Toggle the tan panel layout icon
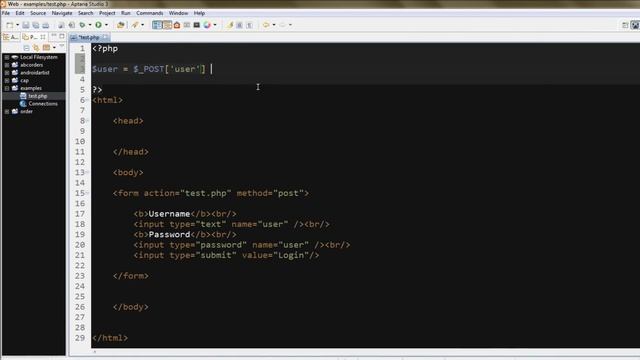The width and height of the screenshot is (640, 360). point(167,25)
